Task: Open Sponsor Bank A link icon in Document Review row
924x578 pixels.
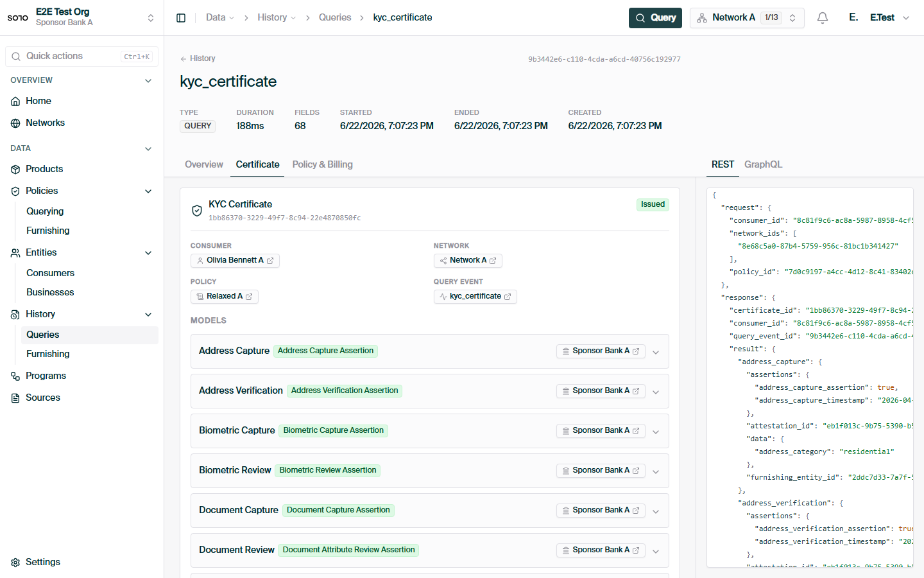Action: (636, 550)
